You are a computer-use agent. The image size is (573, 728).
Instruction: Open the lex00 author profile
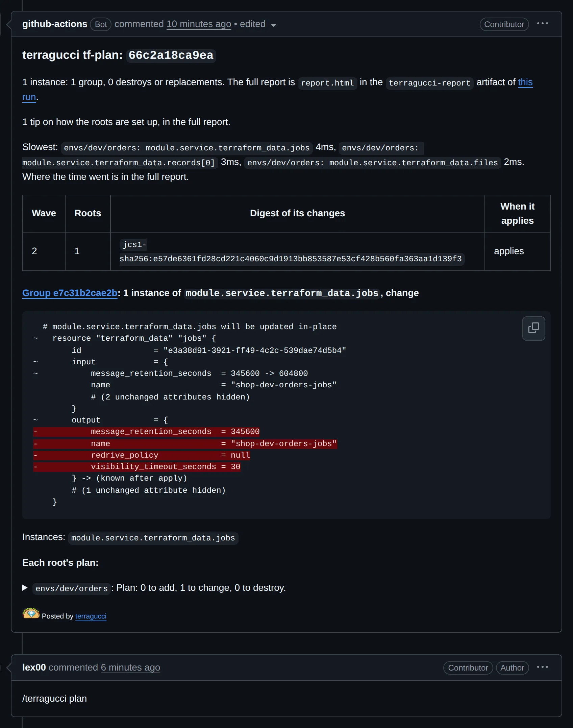pyautogui.click(x=34, y=668)
